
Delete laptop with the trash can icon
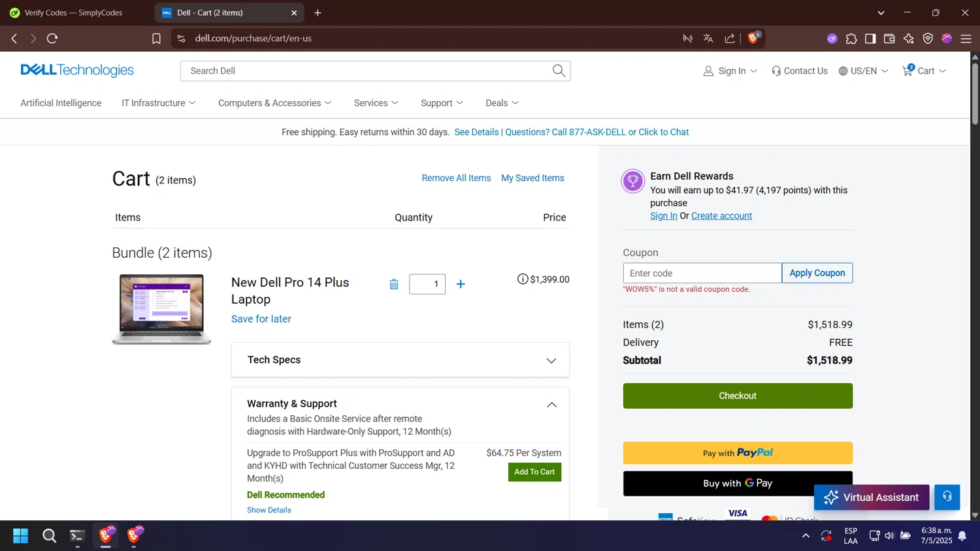click(394, 284)
